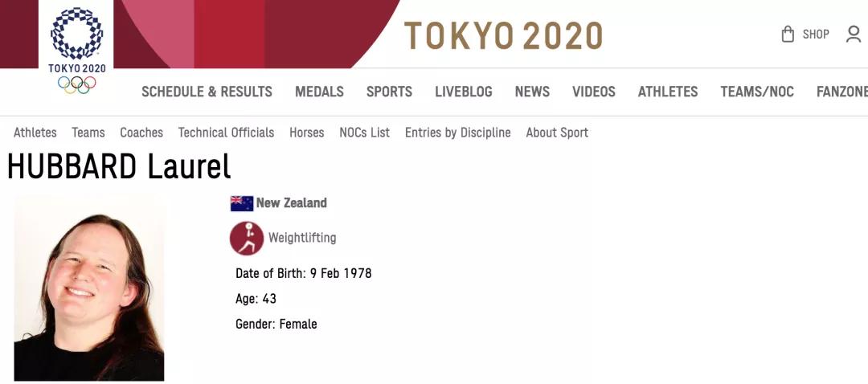Open the Sports menu item

(x=389, y=92)
